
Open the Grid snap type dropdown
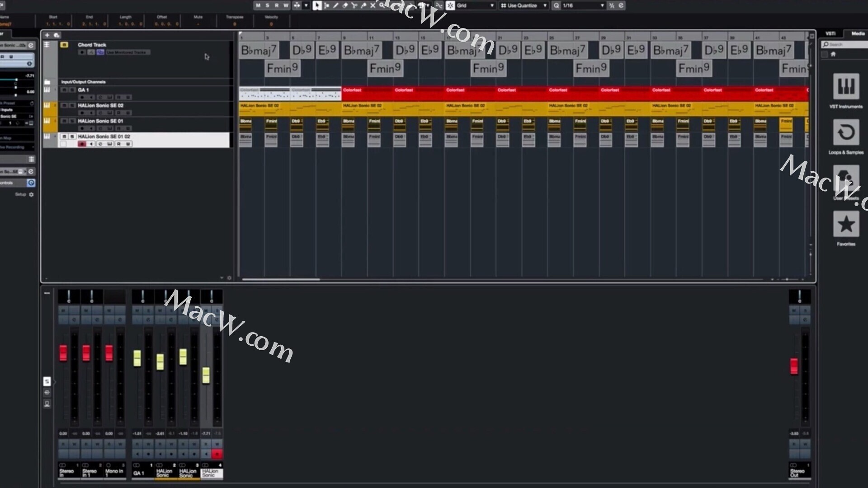pyautogui.click(x=476, y=5)
